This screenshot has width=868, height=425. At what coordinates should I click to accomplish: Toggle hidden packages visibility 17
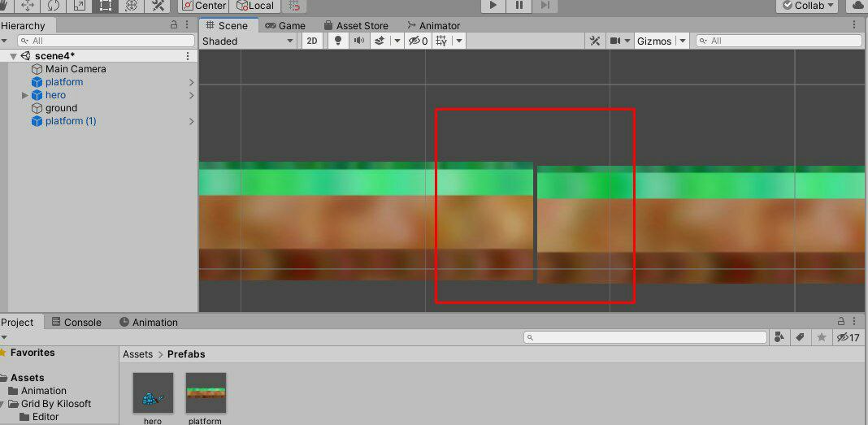[x=848, y=337]
